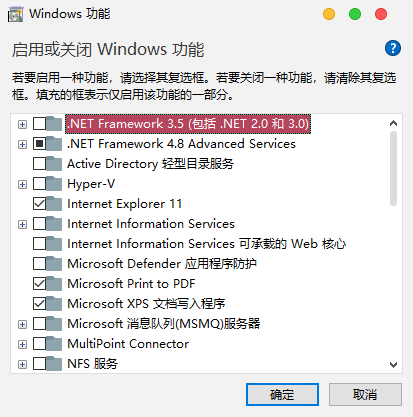Click the blue help question mark icon
The height and width of the screenshot is (417, 413).
pyautogui.click(x=393, y=48)
